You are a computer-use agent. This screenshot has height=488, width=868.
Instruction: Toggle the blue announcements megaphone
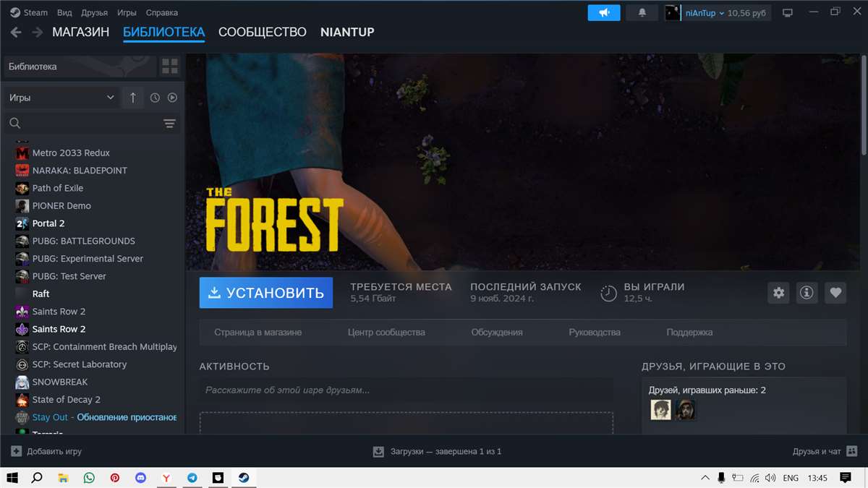[605, 12]
